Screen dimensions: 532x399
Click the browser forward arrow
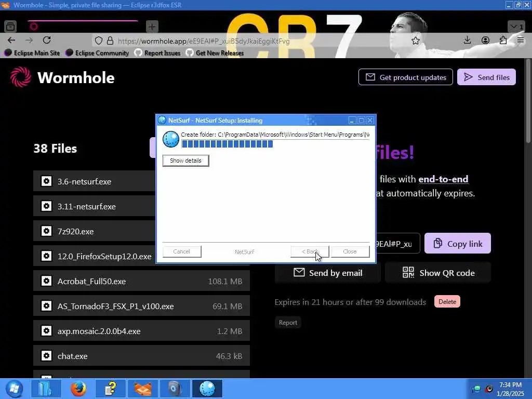tap(29, 41)
